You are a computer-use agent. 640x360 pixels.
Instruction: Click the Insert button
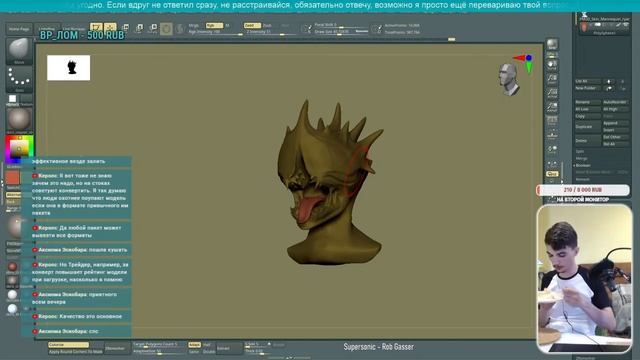(616, 130)
